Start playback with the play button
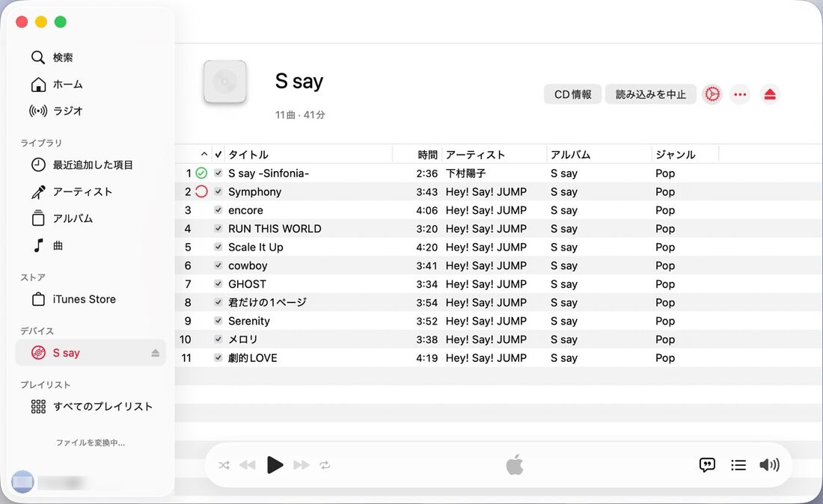The height and width of the screenshot is (504, 823). [x=275, y=464]
